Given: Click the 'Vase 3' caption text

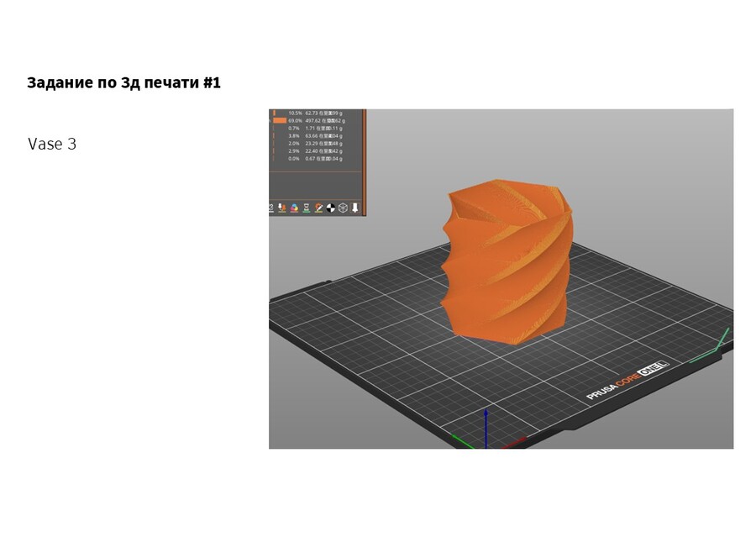Looking at the screenshot, I should (52, 144).
